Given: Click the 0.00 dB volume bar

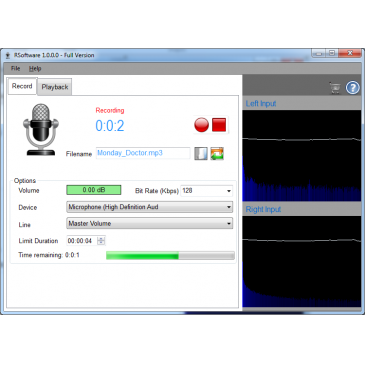Looking at the screenshot, I should tap(94, 190).
